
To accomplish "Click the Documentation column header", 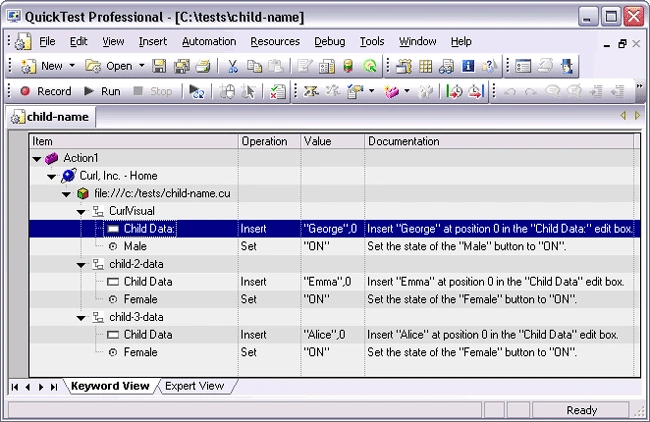I will (x=499, y=141).
